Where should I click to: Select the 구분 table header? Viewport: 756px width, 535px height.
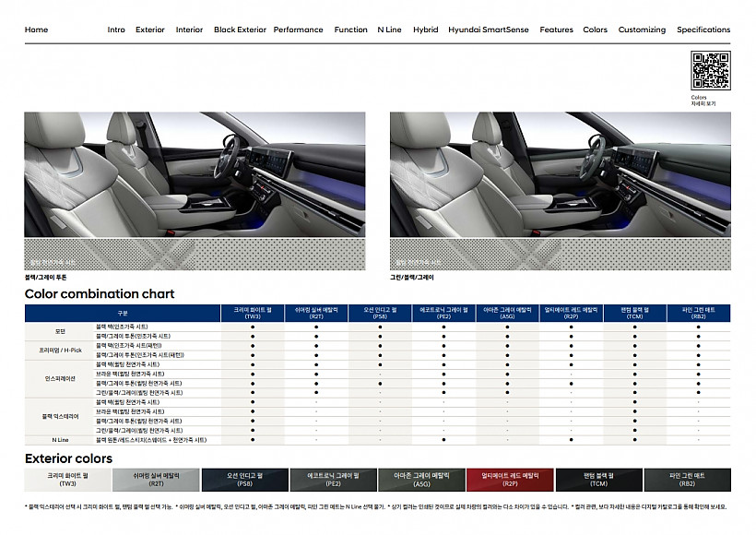pos(123,313)
